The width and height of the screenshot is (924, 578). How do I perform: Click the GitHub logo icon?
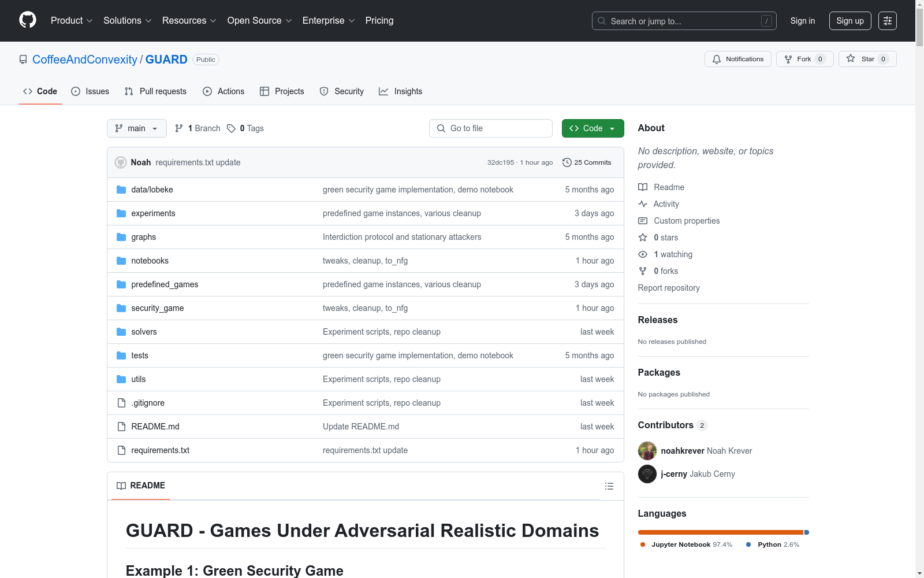coord(28,20)
